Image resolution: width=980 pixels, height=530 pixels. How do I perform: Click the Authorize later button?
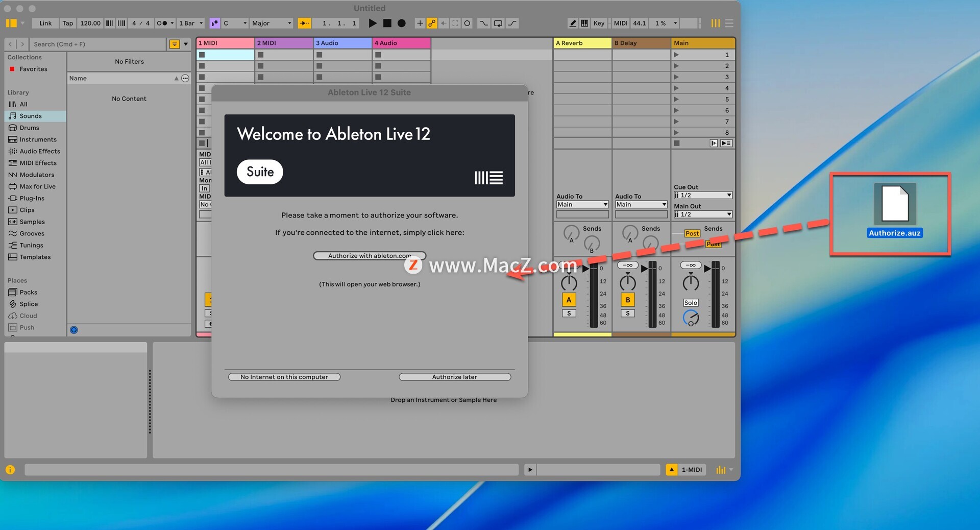pyautogui.click(x=454, y=377)
